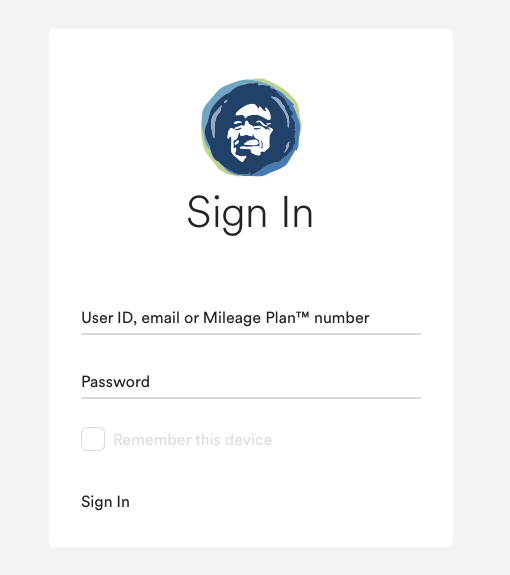Click the word Password in the form

coord(115,382)
